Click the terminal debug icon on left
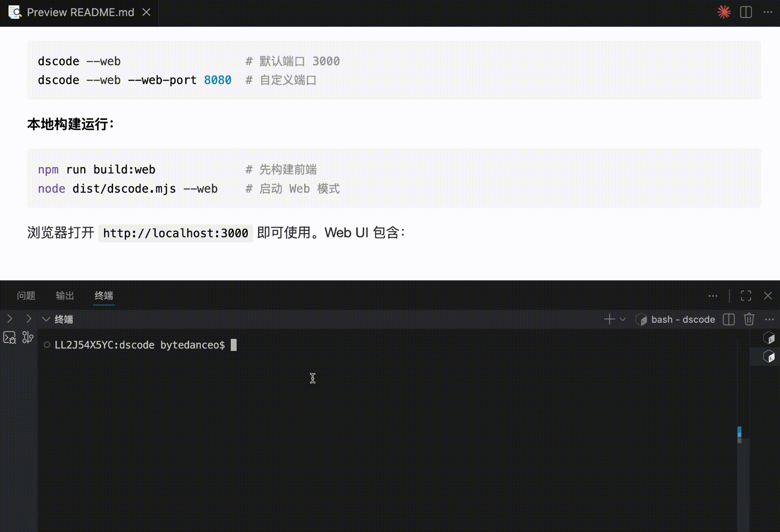The width and height of the screenshot is (780, 532). click(9, 338)
